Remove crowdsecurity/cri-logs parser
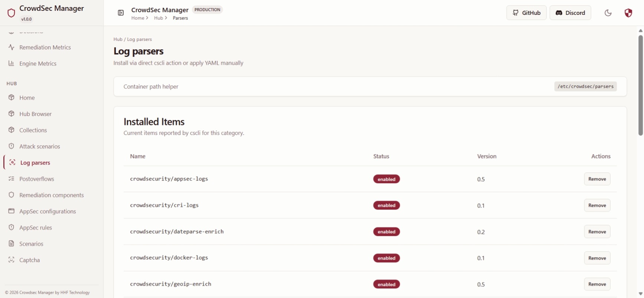Viewport: 644px width, 298px height. click(597, 205)
